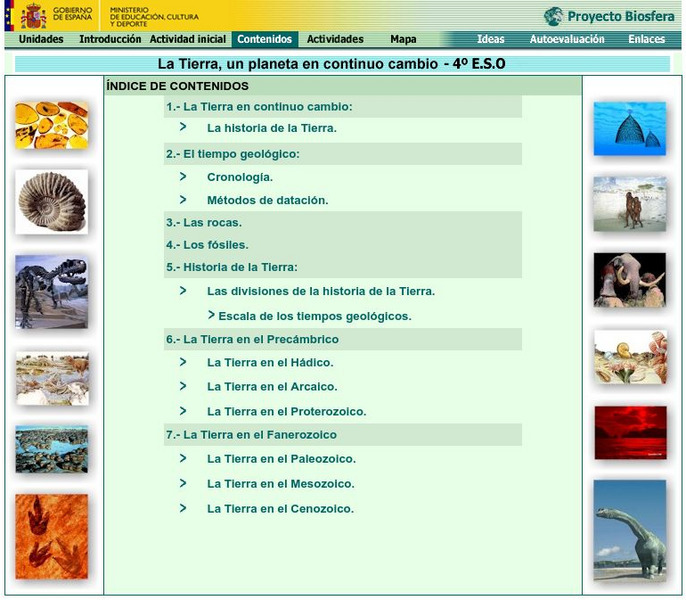Click the arrow beside 'La Tierra en el Mesozoico'

pos(183,483)
